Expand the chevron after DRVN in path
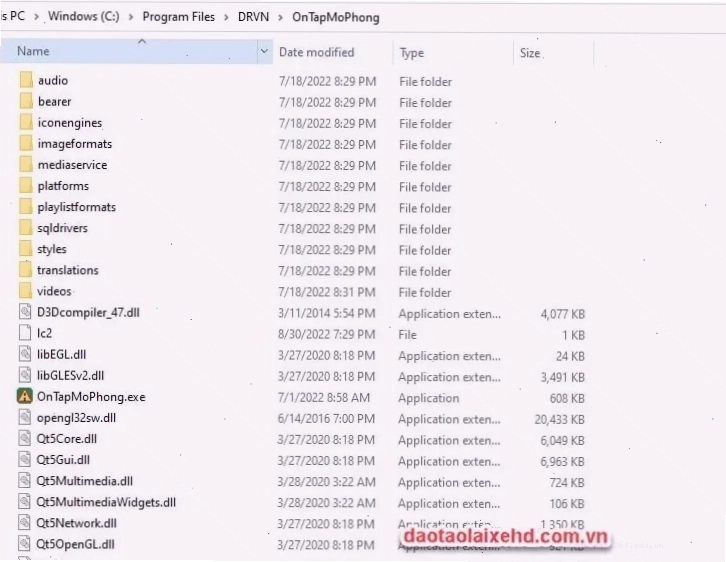726x562 pixels. click(x=281, y=17)
